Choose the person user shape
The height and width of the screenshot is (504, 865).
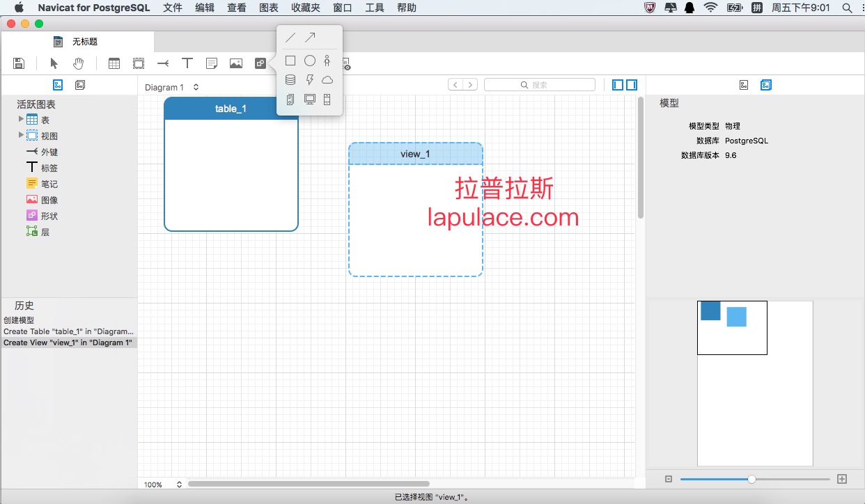pos(327,61)
